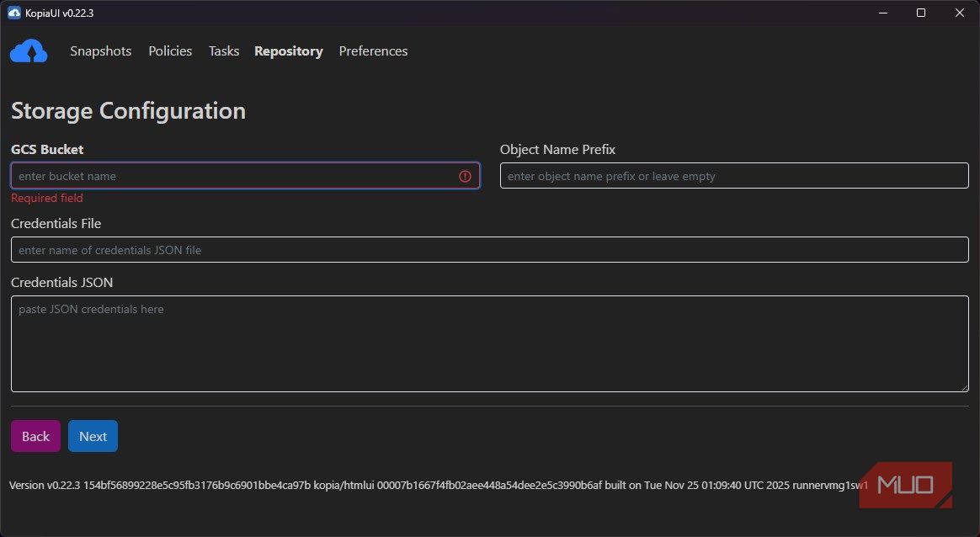Click the version build info text
This screenshot has width=980, height=537.
pyautogui.click(x=439, y=485)
